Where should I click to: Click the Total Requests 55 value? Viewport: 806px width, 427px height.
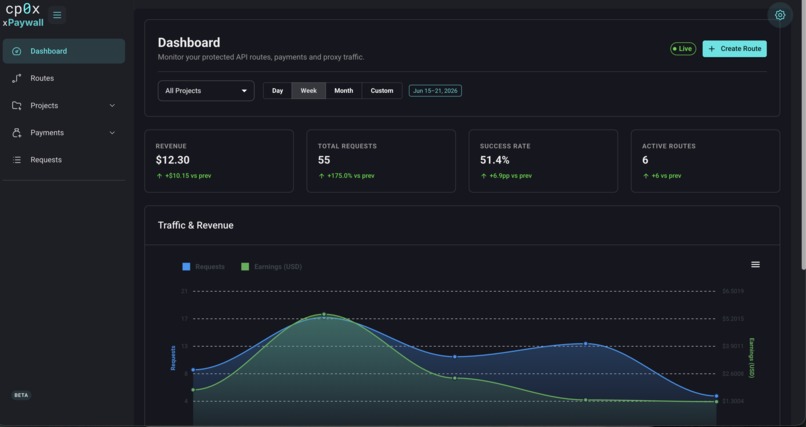pyautogui.click(x=324, y=160)
